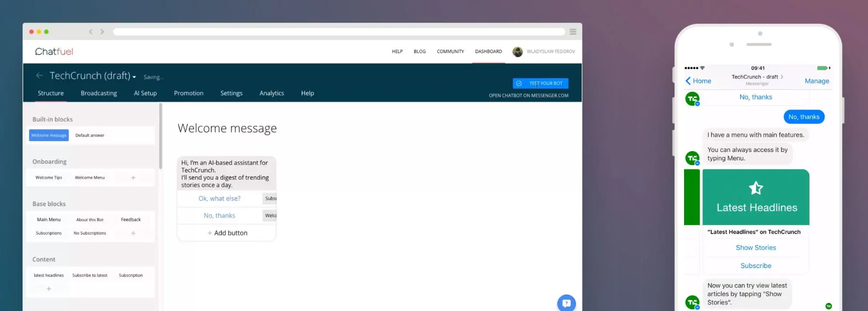This screenshot has height=311, width=868.
Task: Click the browser address bar
Action: 339,32
